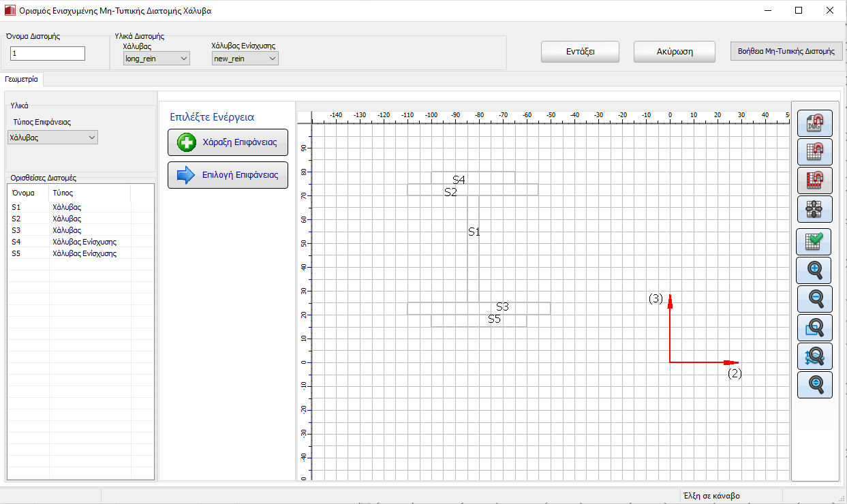Expand the Τύπος Επιφάνειας dropdown
This screenshot has width=847, height=504.
[52, 138]
